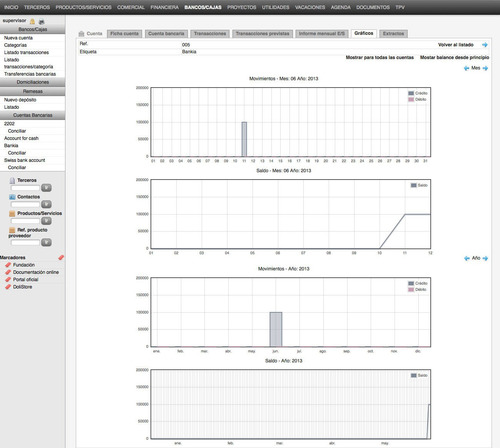
Task: Click bookmark icon beside Documentación online
Action: [x=8, y=272]
